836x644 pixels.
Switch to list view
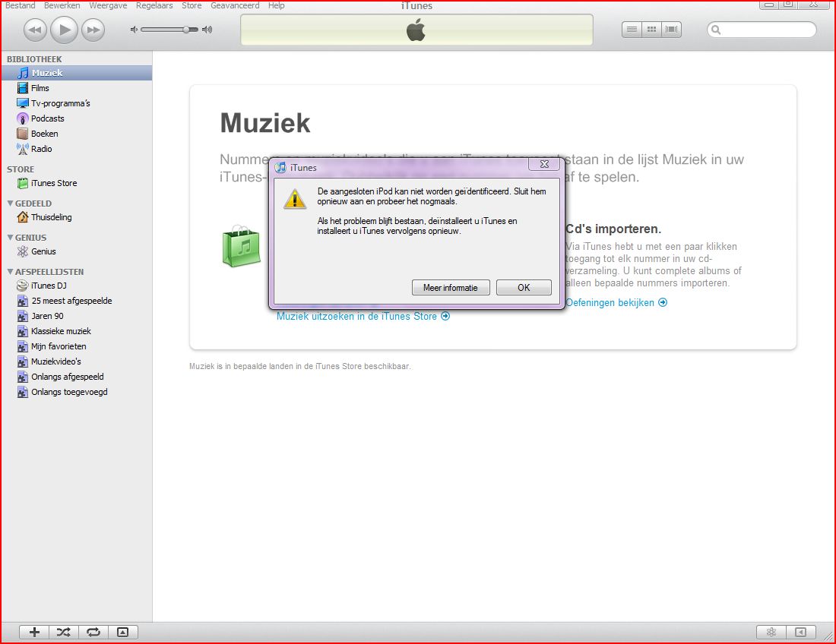[x=632, y=30]
